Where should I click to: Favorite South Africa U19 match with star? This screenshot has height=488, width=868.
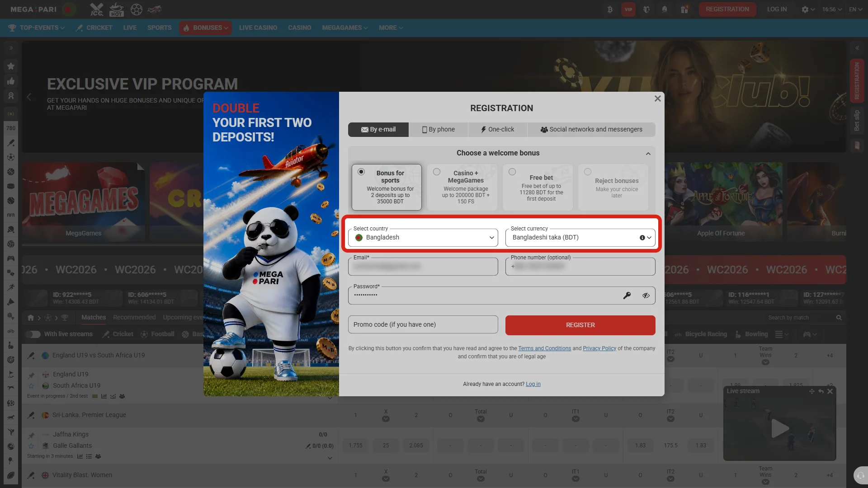[31, 386]
